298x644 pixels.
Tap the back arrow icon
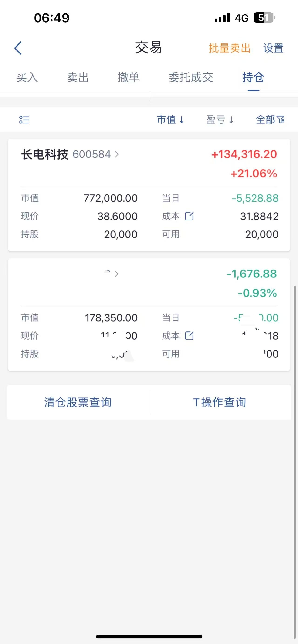point(18,48)
